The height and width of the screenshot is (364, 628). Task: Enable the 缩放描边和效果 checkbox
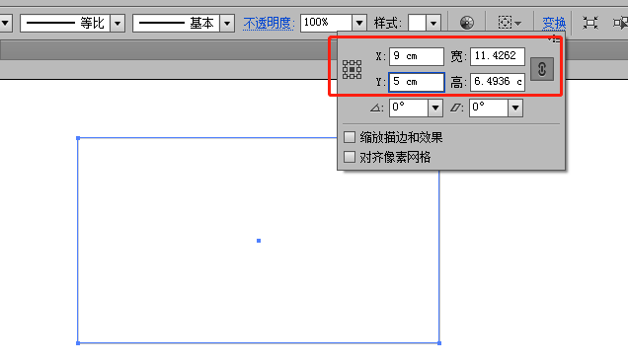pos(350,137)
